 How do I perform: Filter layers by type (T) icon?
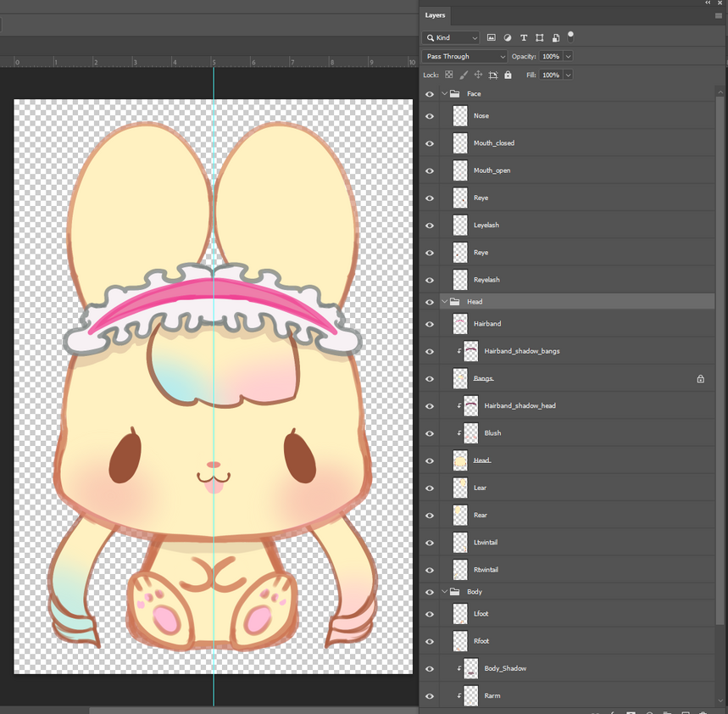pos(524,38)
